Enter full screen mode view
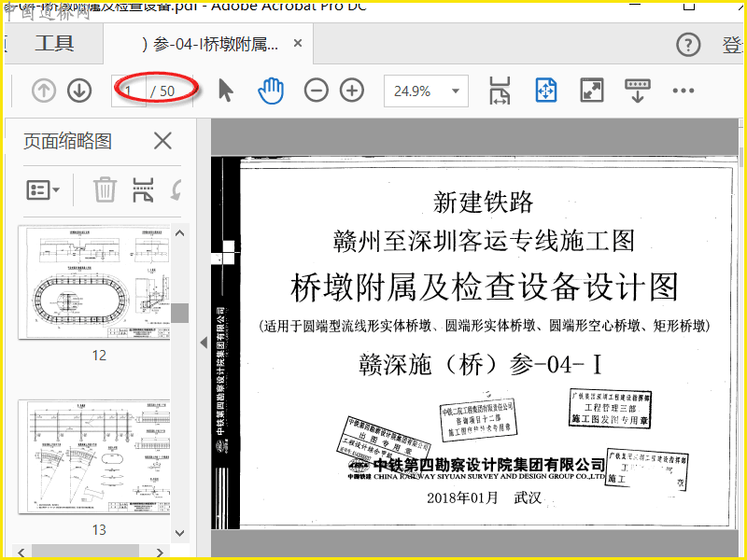The width and height of the screenshot is (747, 560). (x=592, y=91)
